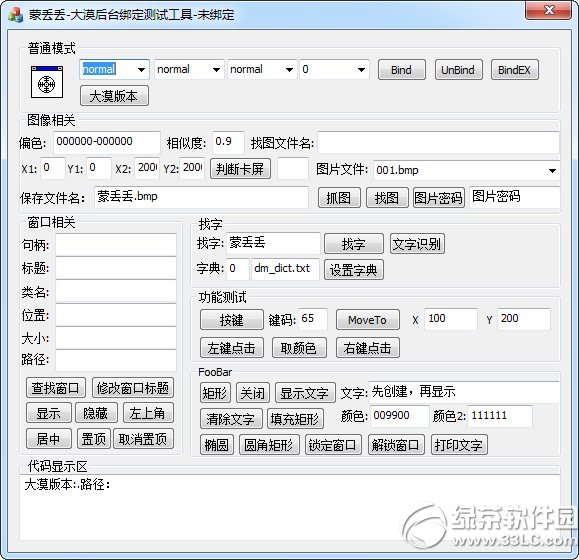Click the MoveTo button
The image size is (579, 560).
368,320
